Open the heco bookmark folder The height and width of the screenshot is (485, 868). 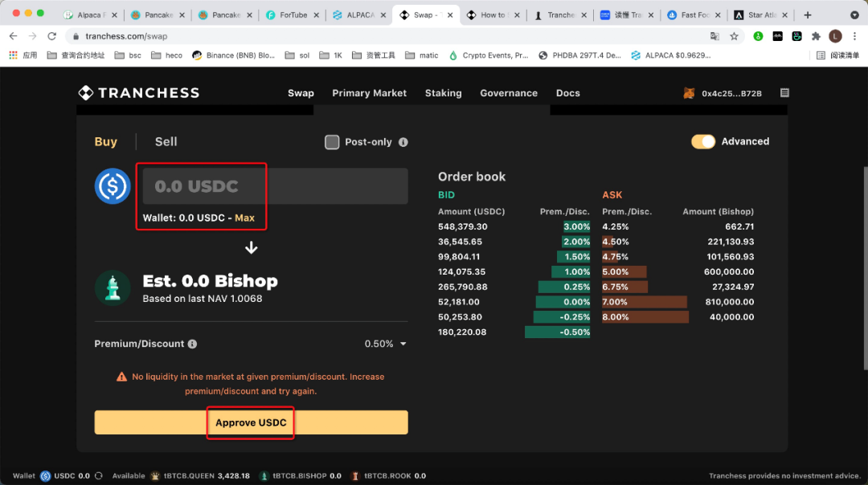[x=166, y=55]
